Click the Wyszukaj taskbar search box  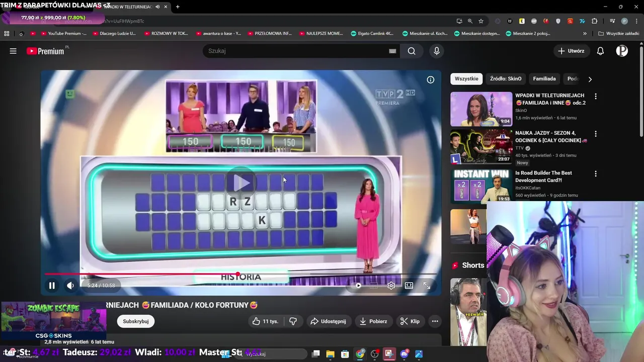point(272,354)
